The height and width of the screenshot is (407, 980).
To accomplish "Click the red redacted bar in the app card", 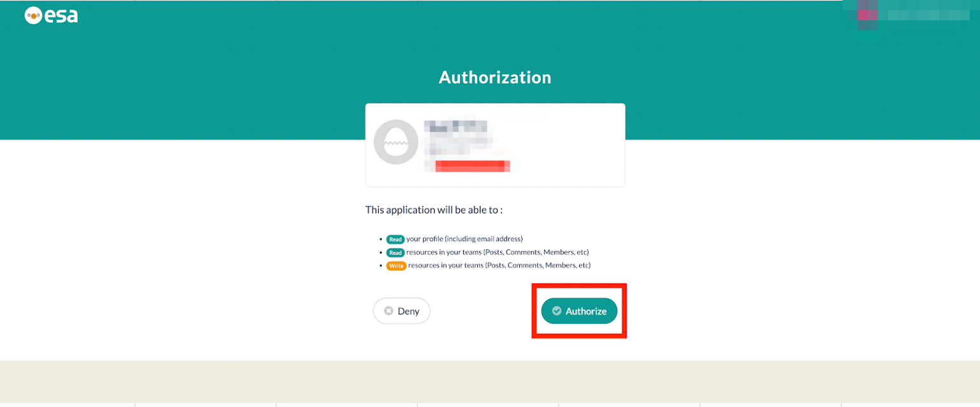I will click(472, 166).
